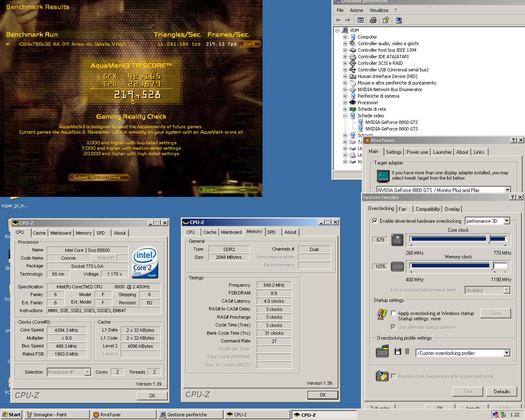Click the Print icon in Gestione periferiche toolbar
This screenshot has width=525, height=420.
pyautogui.click(x=373, y=20)
